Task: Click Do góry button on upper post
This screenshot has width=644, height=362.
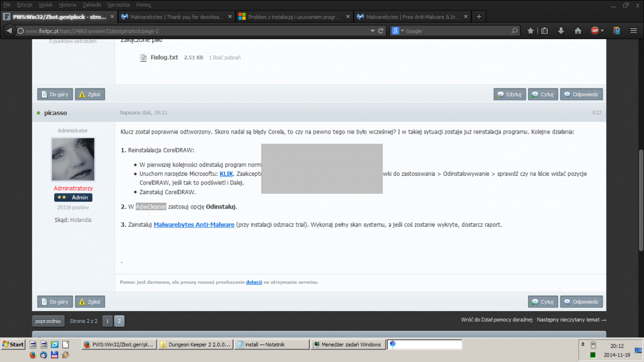Action: (55, 94)
